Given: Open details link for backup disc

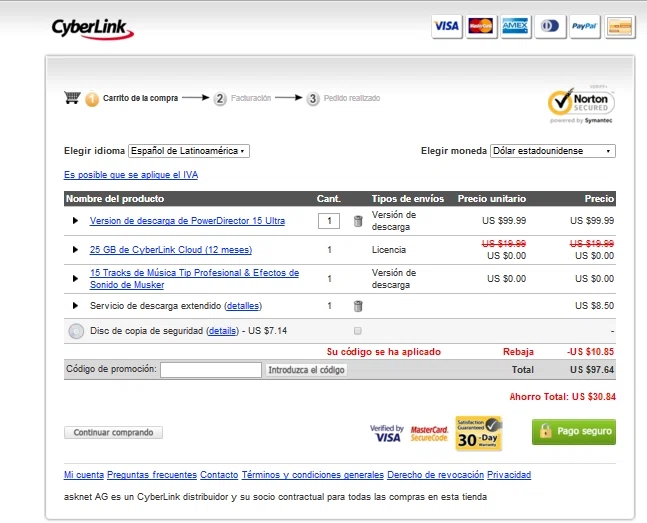Looking at the screenshot, I should [x=223, y=331].
